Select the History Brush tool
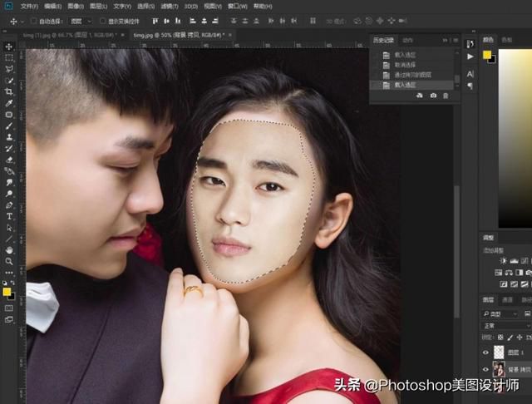The width and height of the screenshot is (532, 404). (9, 149)
